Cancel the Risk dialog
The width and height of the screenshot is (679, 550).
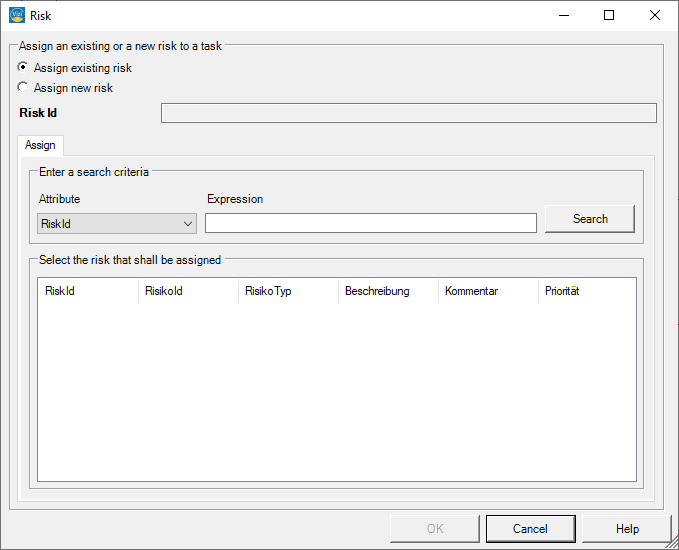[x=530, y=529]
